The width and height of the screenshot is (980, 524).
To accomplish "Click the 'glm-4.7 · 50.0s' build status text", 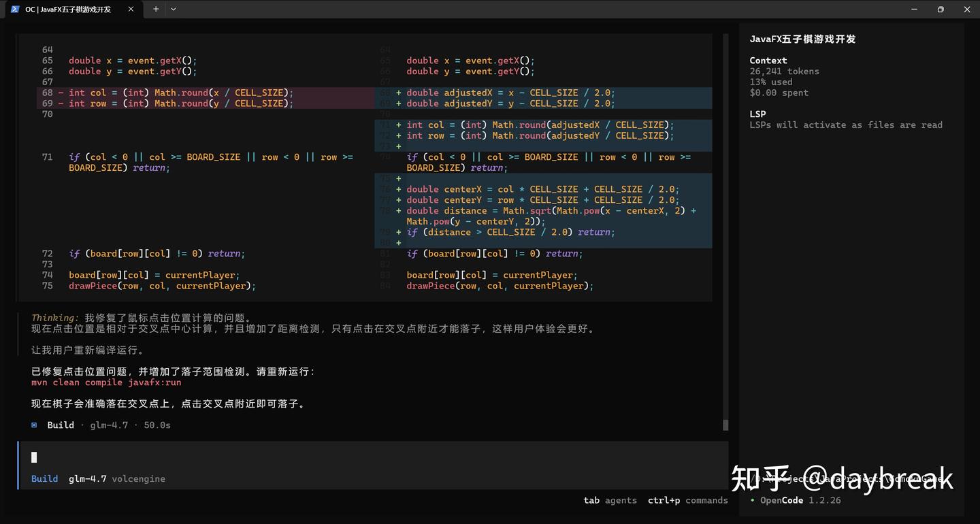I will [130, 425].
